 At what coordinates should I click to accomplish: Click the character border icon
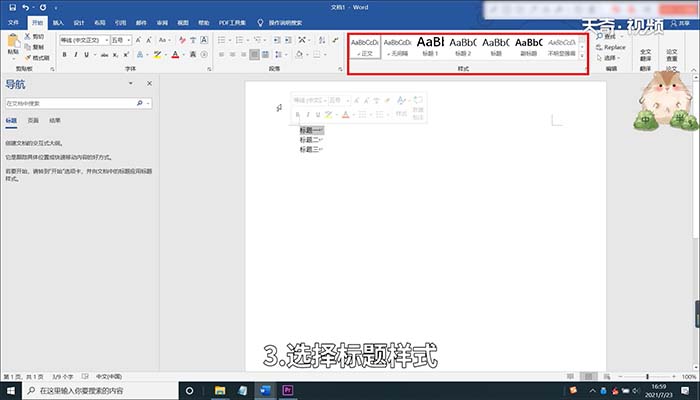pos(204,40)
